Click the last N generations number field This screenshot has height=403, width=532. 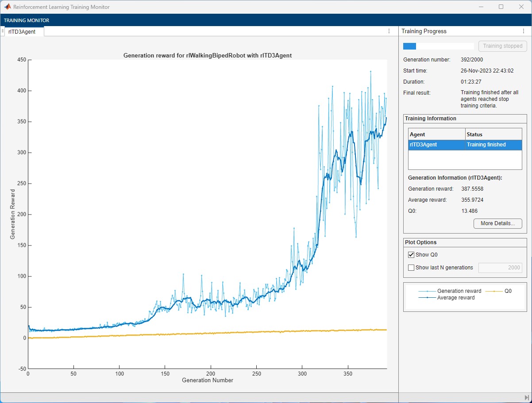pyautogui.click(x=500, y=268)
